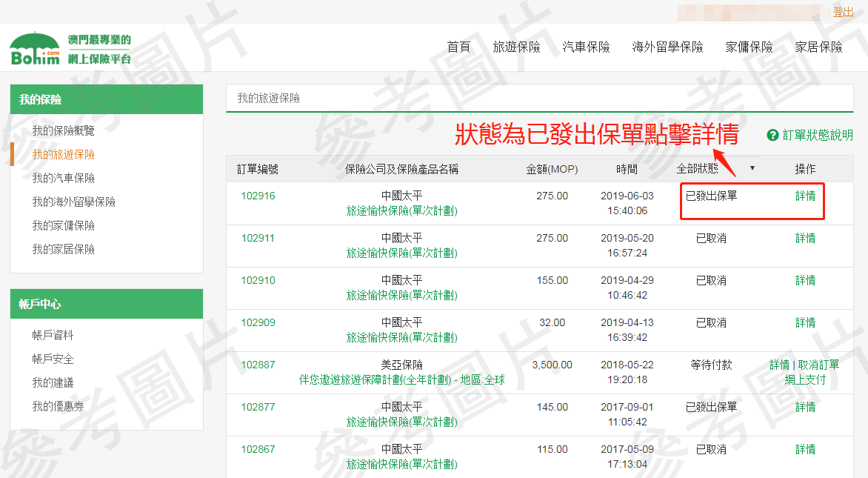Open order number 102916
Screen dimensions: 868x478
pyautogui.click(x=258, y=196)
